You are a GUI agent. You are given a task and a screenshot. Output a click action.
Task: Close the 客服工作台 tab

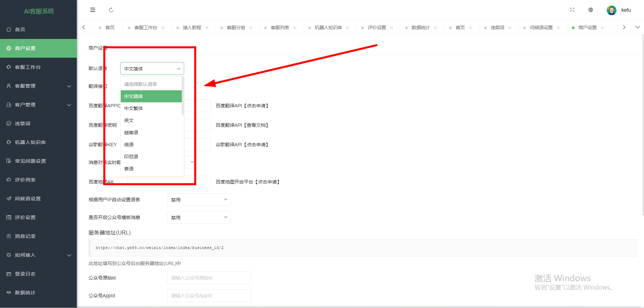[x=163, y=28]
